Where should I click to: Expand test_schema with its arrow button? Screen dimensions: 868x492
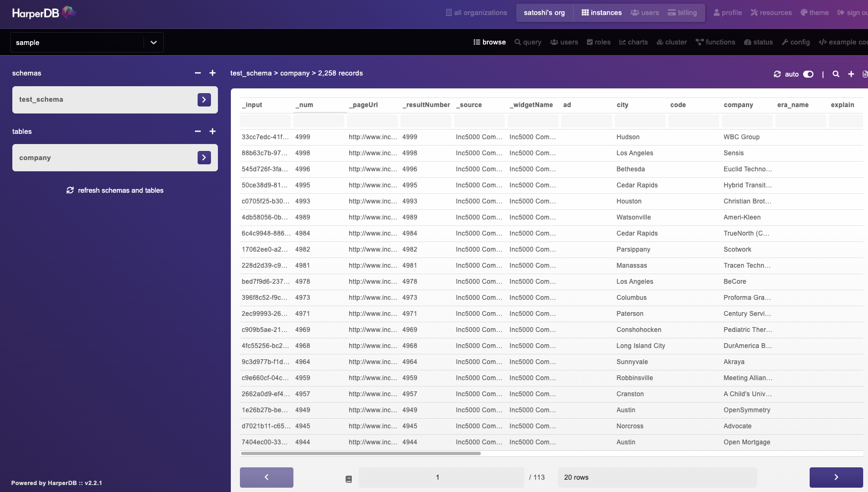pos(204,100)
